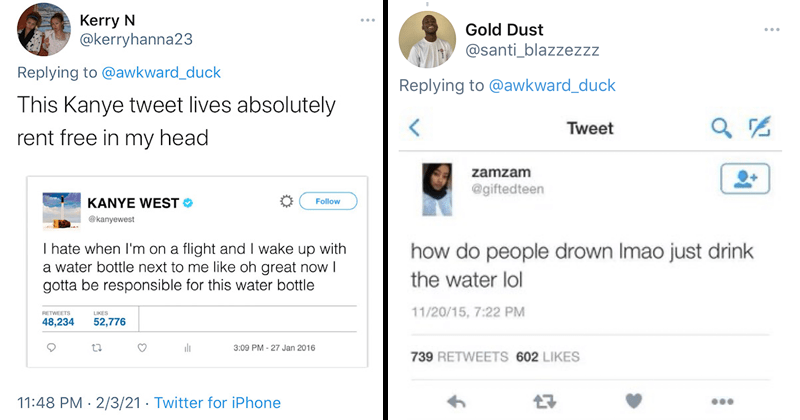Like Kanye's tweet with the heart icon
800x420 pixels.
(x=142, y=349)
